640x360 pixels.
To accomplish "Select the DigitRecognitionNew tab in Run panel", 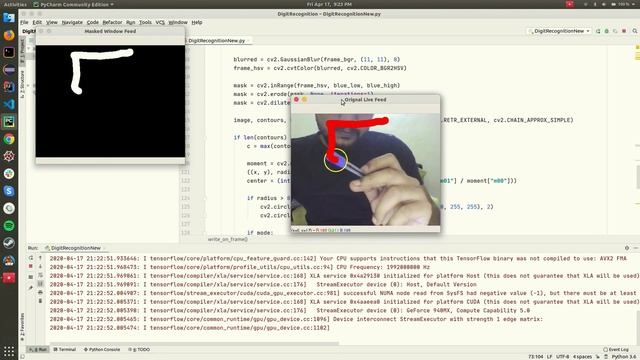I will [x=76, y=248].
